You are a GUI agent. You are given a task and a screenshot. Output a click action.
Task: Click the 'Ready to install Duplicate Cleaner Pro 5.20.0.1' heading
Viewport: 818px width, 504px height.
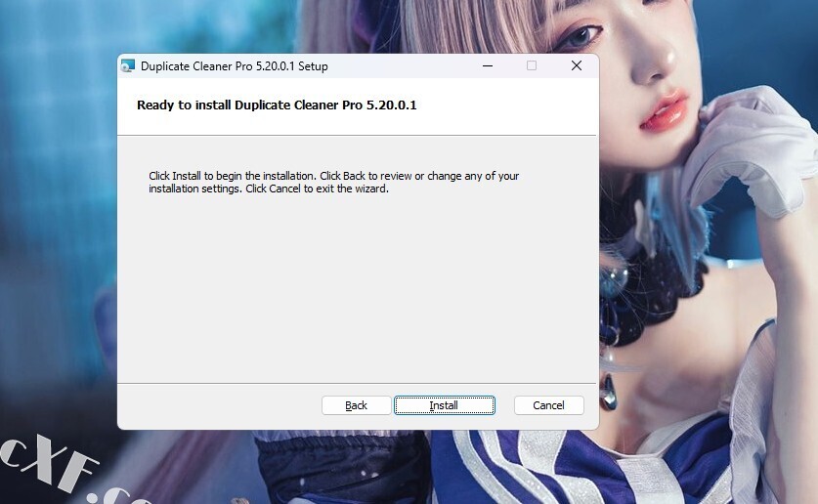[277, 105]
